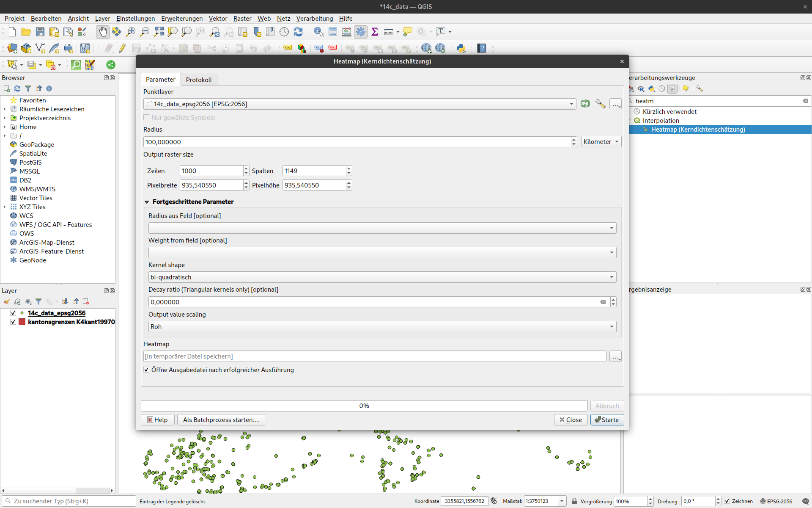
Task: Open the Kernel shape dropdown
Action: [382, 277]
